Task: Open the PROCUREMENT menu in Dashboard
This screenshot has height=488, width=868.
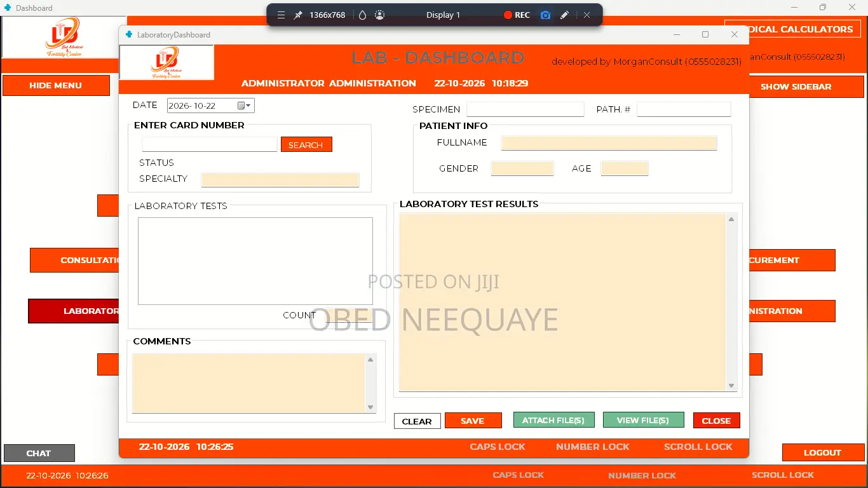Action: (x=792, y=260)
